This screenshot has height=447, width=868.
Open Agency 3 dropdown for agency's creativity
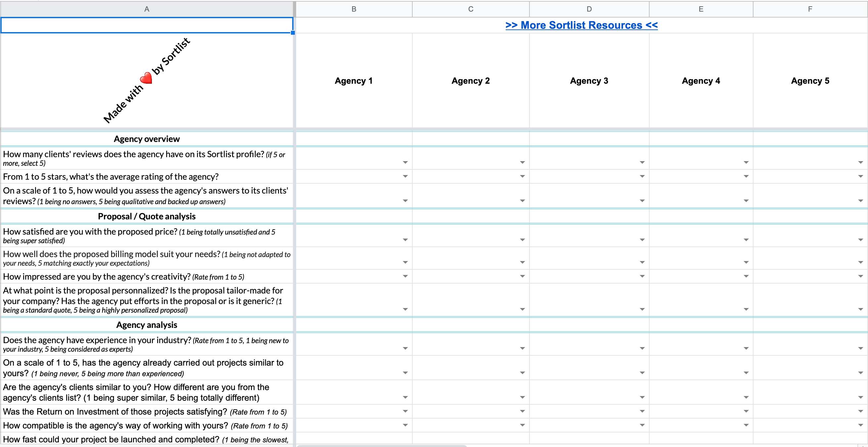click(x=642, y=276)
